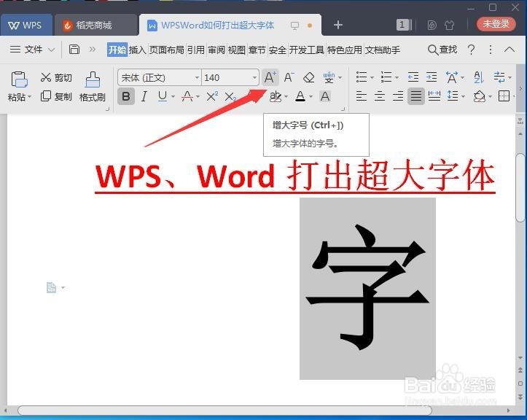The height and width of the screenshot is (420, 527).
Task: Collapse the ribbon with the up chevron
Action: (x=510, y=50)
